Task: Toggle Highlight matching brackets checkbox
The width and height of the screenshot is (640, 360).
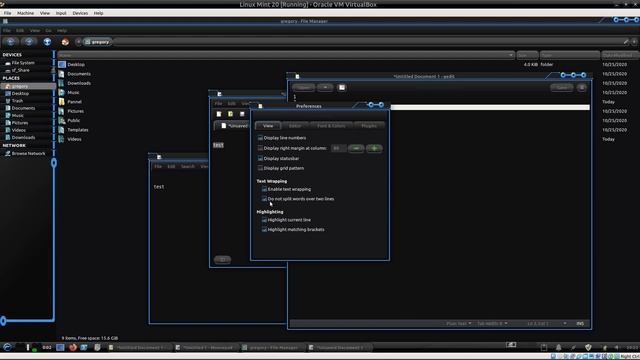Action: (x=264, y=230)
